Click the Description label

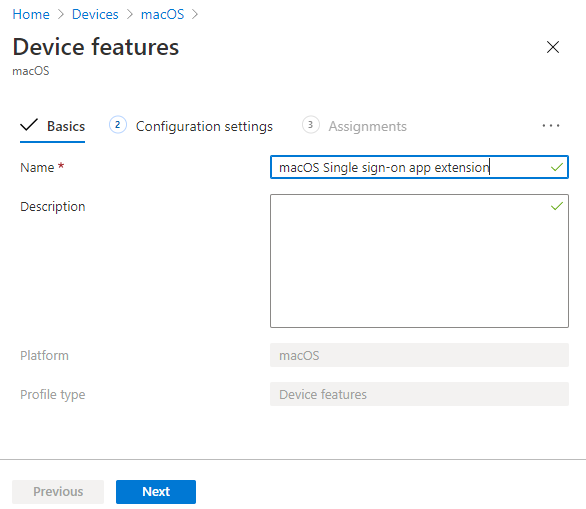[53, 207]
